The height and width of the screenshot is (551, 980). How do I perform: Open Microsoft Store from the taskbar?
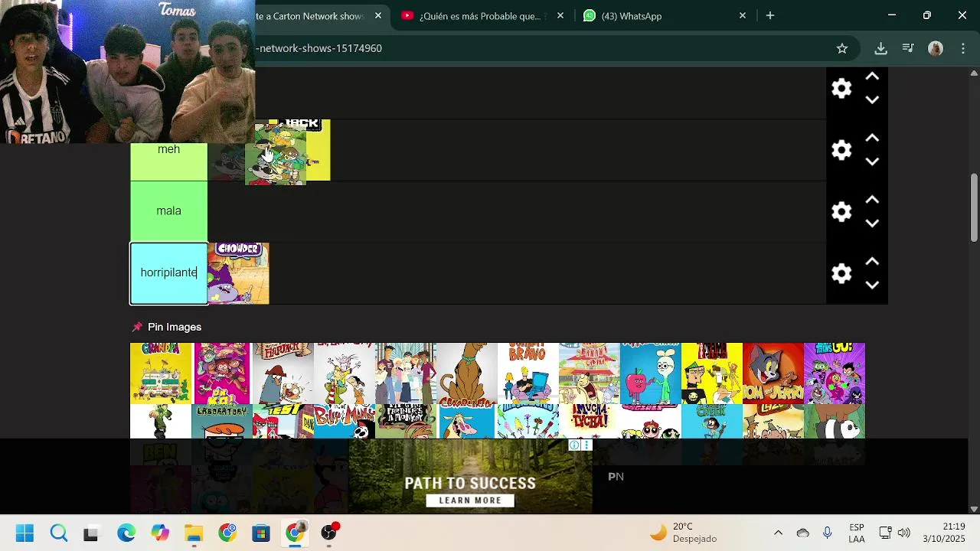[261, 533]
